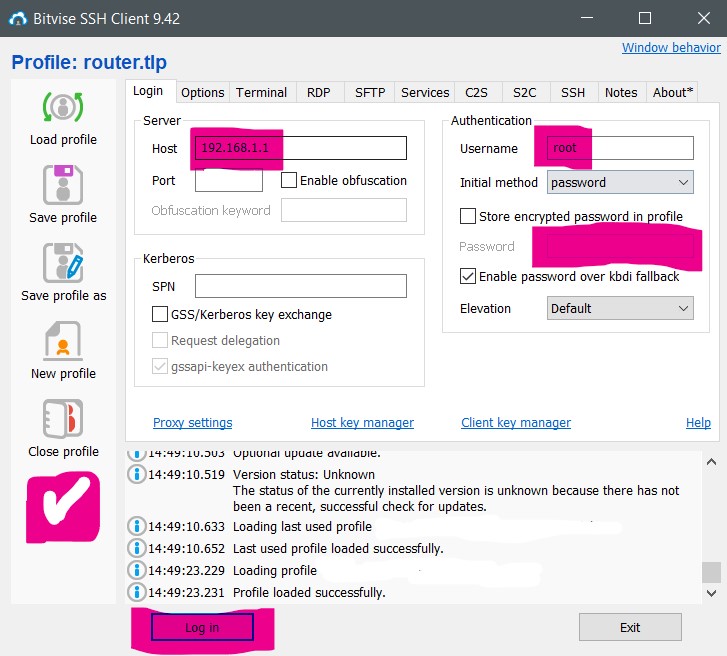Check Store encrypted password in profile
The height and width of the screenshot is (656, 727).
click(468, 216)
